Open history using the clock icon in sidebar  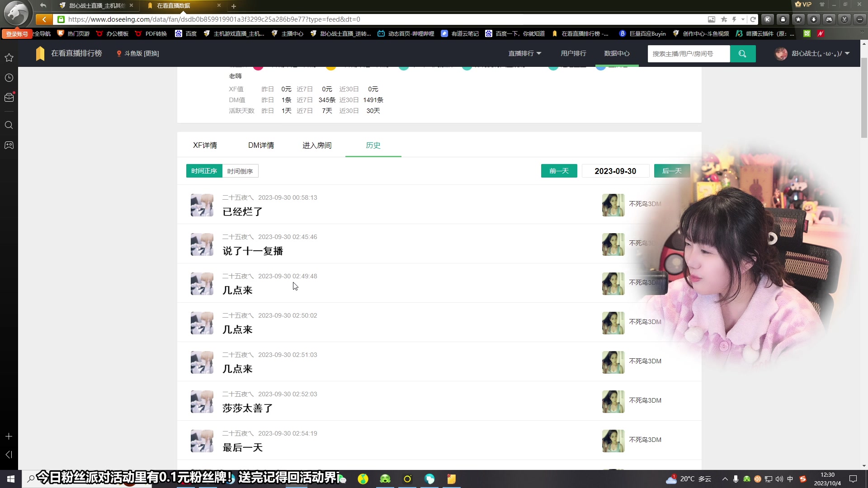coord(9,78)
